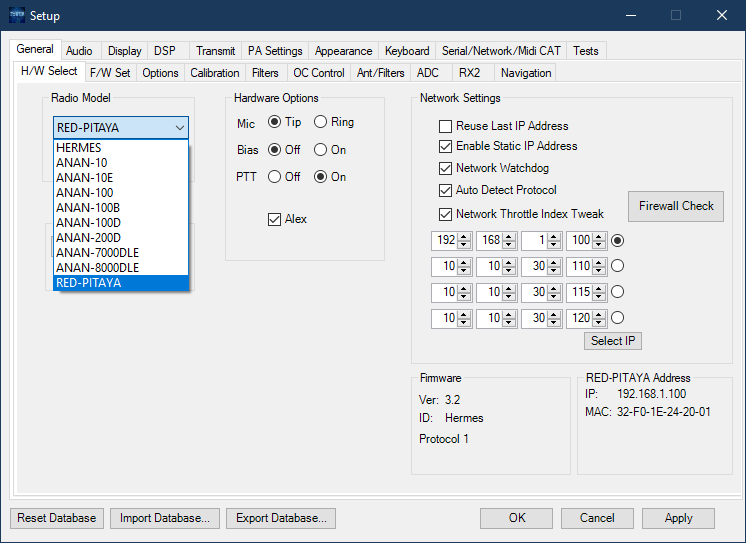Choose ANAN-10E in the radio model list
746x543 pixels.
tap(121, 178)
